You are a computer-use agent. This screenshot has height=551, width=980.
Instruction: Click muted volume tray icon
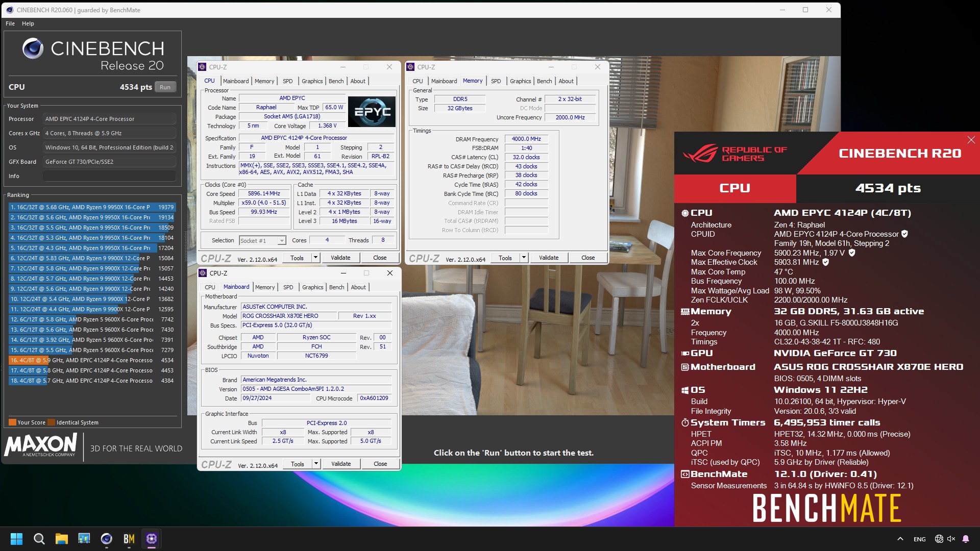[951, 539]
